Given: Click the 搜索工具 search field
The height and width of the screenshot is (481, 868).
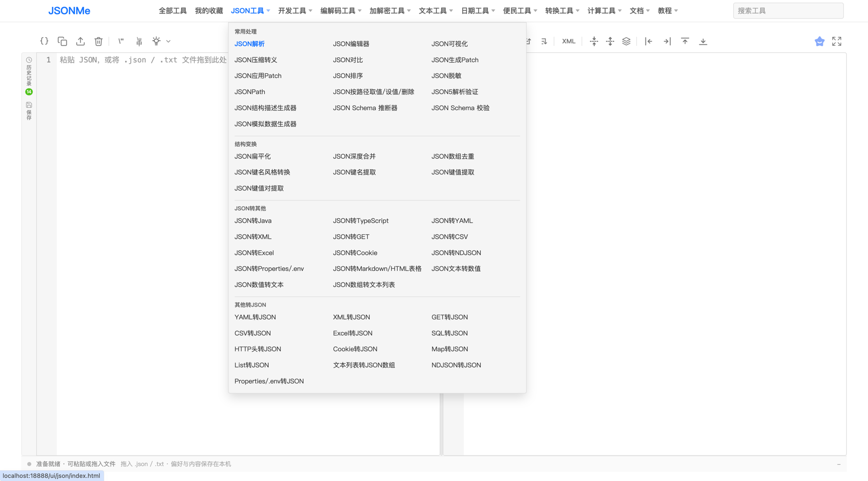Looking at the screenshot, I should pyautogui.click(x=788, y=11).
